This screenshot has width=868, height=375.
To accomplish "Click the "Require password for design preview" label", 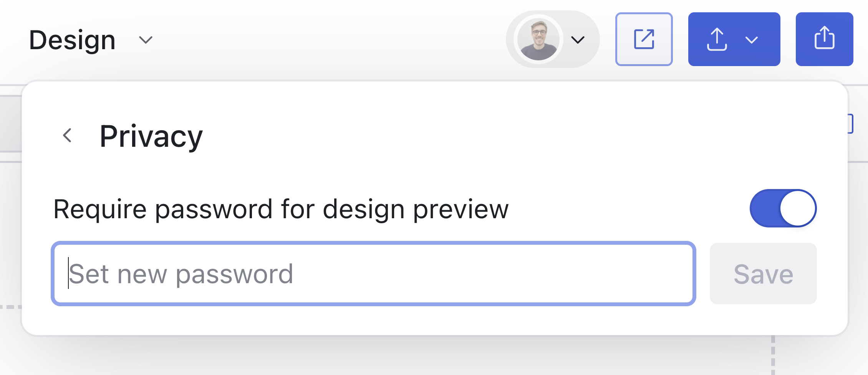I will pyautogui.click(x=281, y=209).
